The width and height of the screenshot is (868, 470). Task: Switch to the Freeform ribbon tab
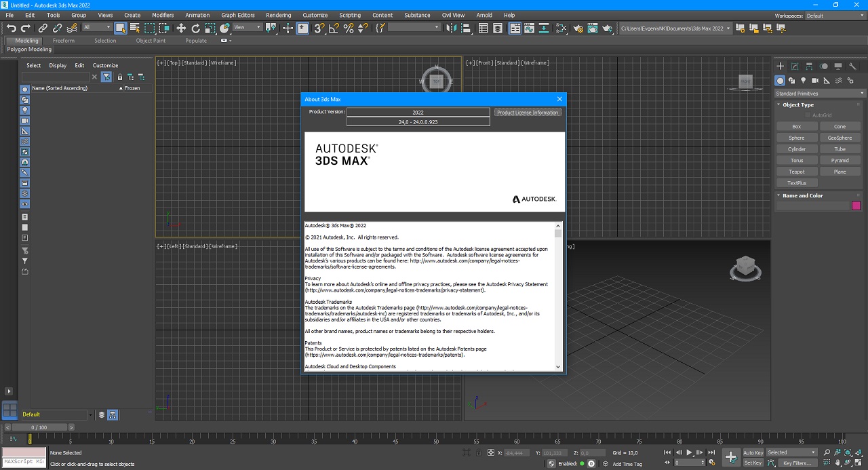[x=64, y=41]
